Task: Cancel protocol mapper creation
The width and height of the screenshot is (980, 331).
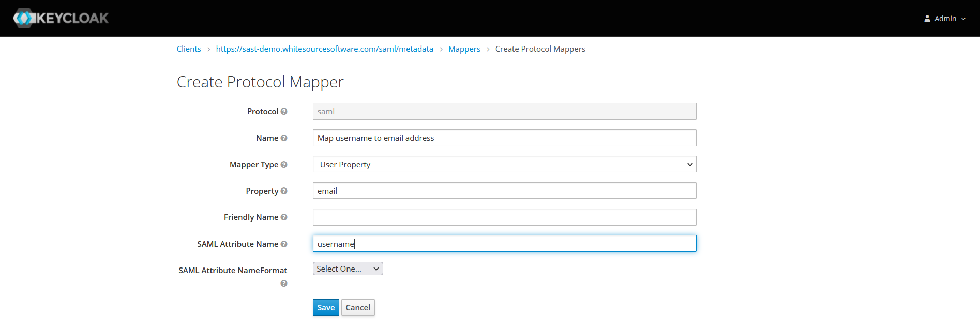Action: click(x=358, y=307)
